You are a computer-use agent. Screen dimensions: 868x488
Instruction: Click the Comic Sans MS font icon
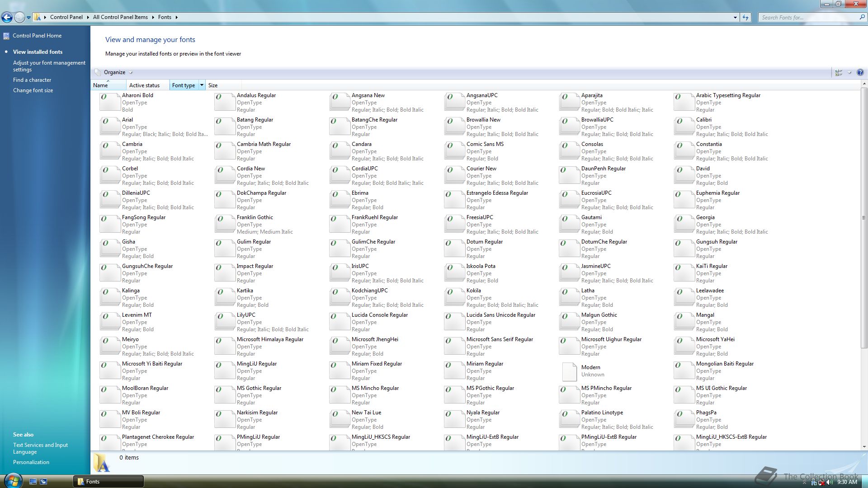tap(454, 151)
